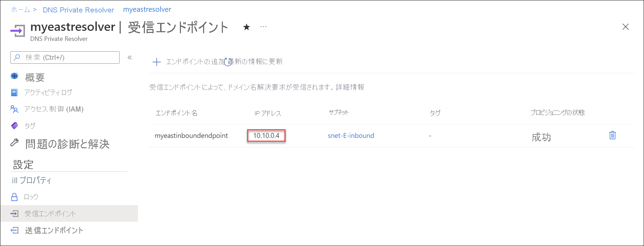Click プロビジョニングの状態 column header
Image resolution: width=644 pixels, height=246 pixels.
coord(557,112)
